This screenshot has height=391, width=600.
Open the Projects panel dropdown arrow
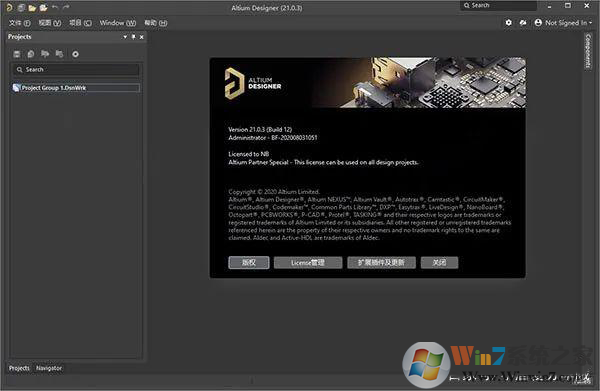(125, 37)
